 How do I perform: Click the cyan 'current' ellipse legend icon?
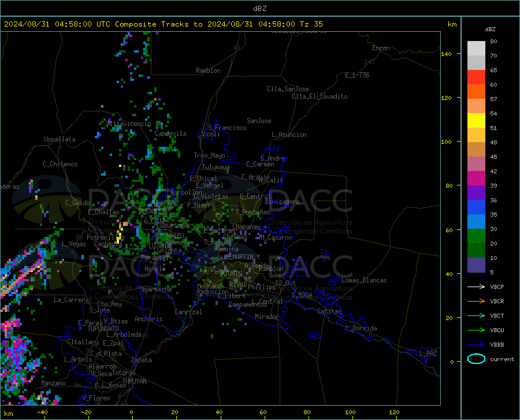pos(476,359)
